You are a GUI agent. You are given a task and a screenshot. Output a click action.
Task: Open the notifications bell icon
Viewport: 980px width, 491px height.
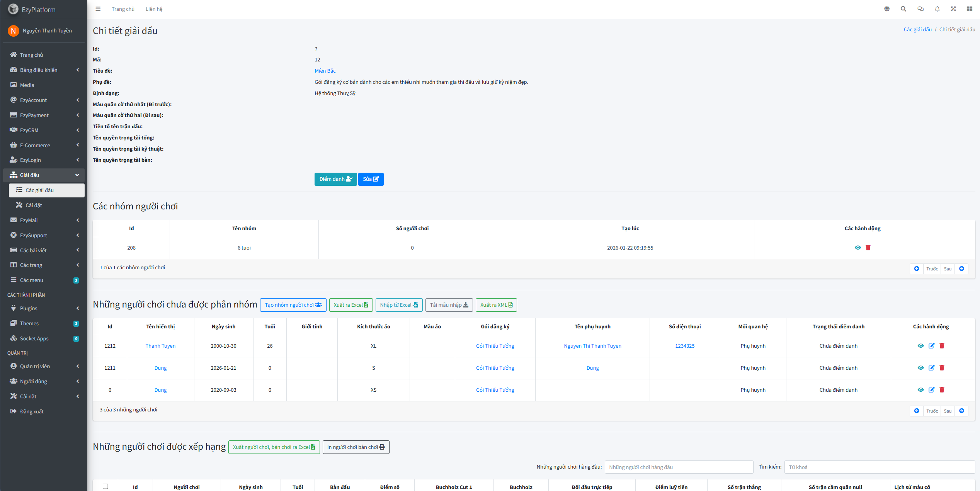(x=937, y=9)
